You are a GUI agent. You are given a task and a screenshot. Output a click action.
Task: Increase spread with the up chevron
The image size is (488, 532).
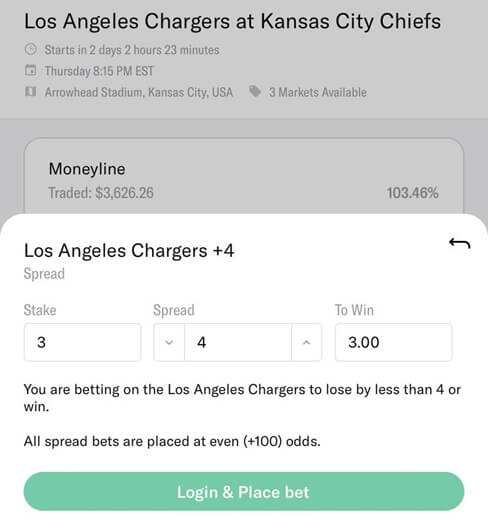pyautogui.click(x=306, y=342)
